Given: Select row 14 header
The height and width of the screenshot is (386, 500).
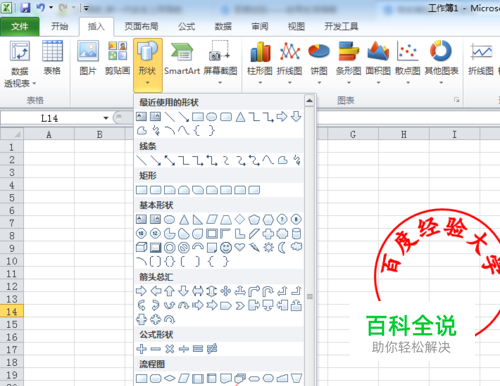Looking at the screenshot, I should pyautogui.click(x=12, y=311).
